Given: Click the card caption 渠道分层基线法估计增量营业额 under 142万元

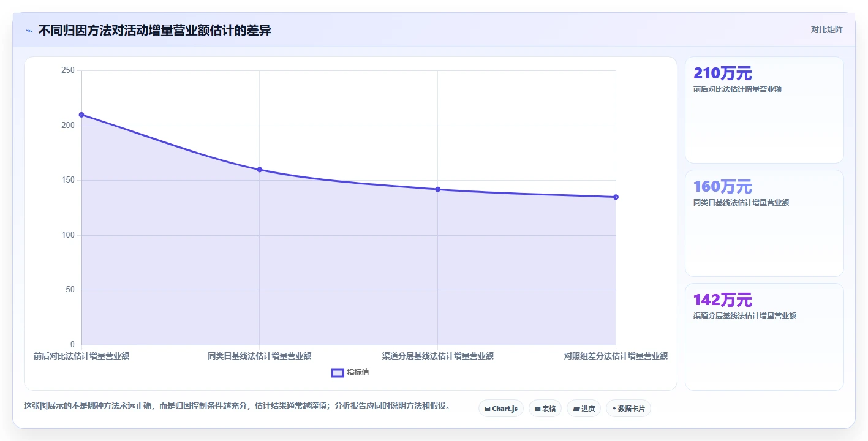Looking at the screenshot, I should point(745,316).
